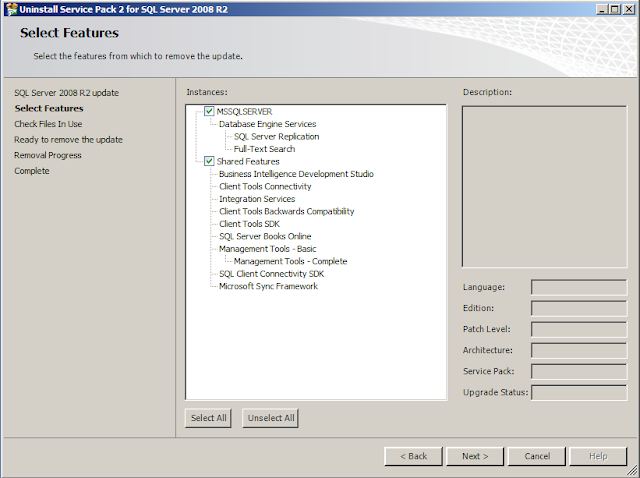Click Removal Progress step
Screen dimensions: 640x478
[48, 155]
